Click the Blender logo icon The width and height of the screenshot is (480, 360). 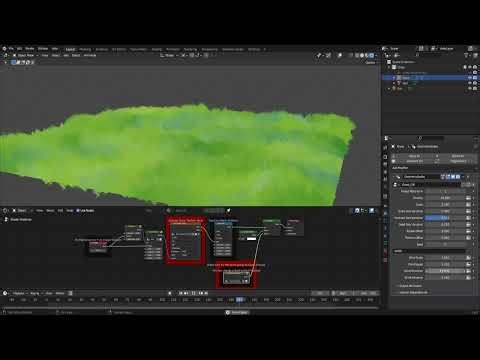(4, 49)
